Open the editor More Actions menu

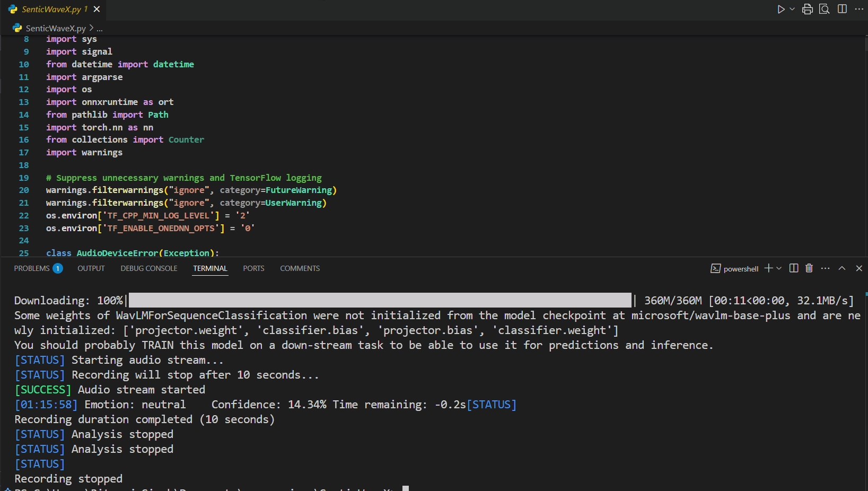tap(860, 9)
